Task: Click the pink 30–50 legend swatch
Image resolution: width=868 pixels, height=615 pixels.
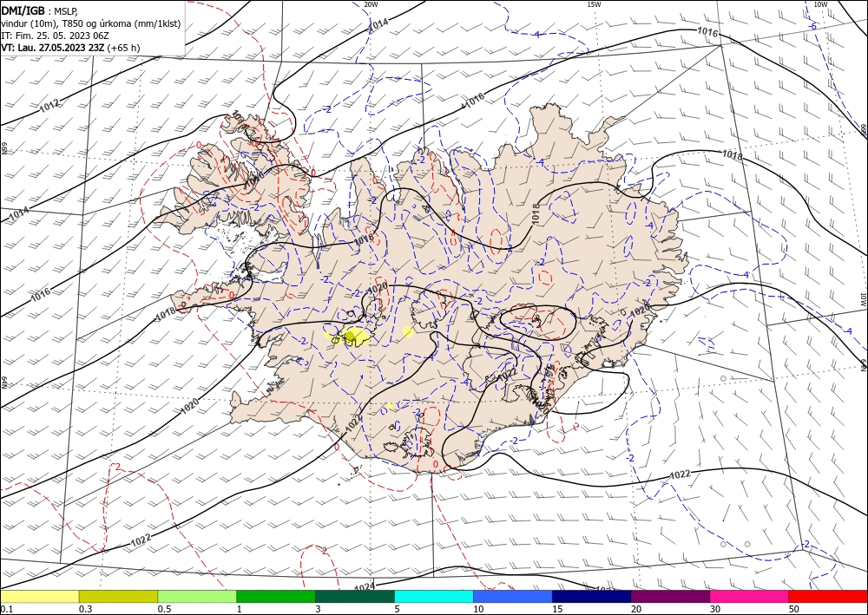Action: click(750, 596)
